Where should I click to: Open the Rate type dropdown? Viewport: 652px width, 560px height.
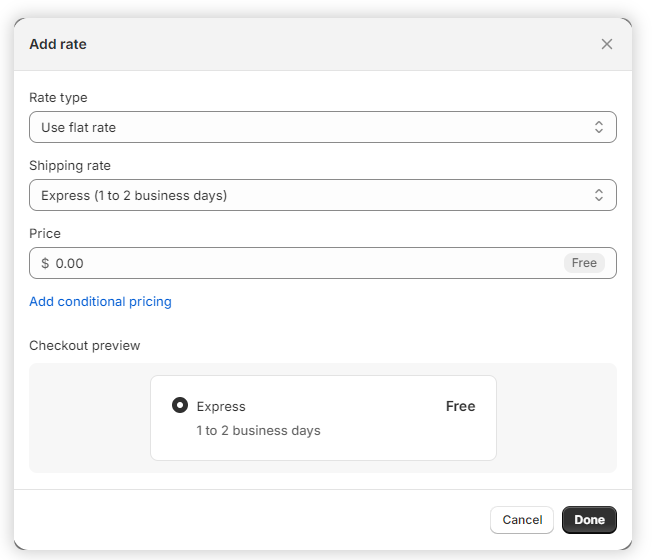coord(310,127)
